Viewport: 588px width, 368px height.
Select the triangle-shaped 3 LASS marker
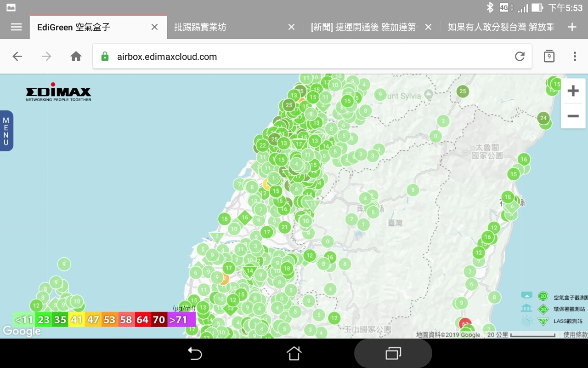[216, 237]
